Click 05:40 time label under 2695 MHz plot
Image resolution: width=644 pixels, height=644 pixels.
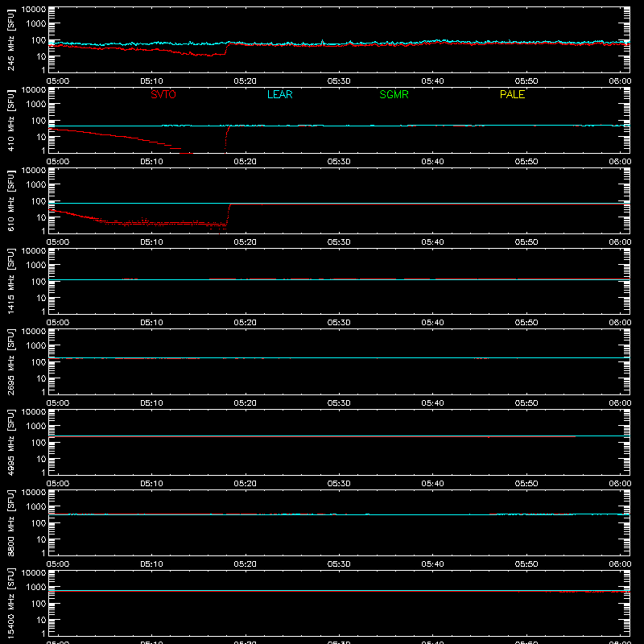tap(432, 403)
